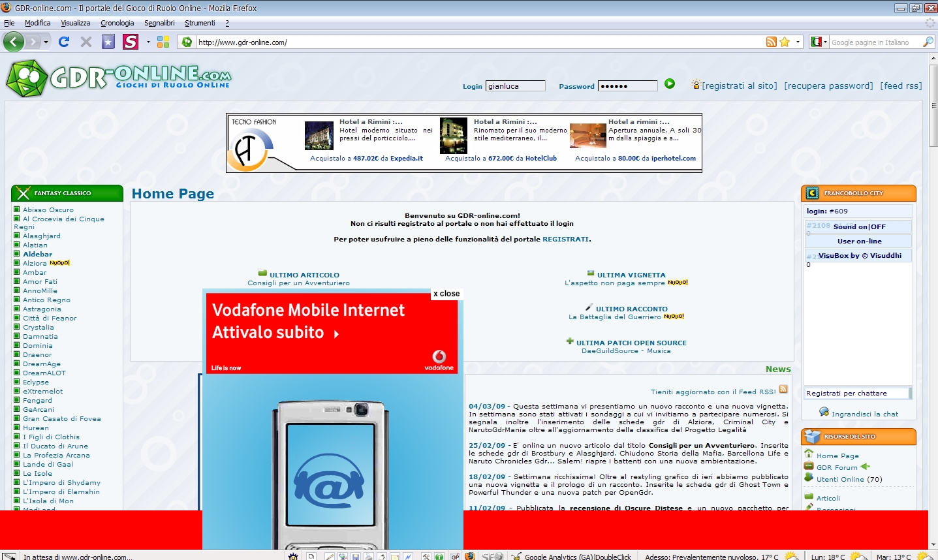Toggle chat Sound on|OFF
Image resolution: width=938 pixels, height=560 pixels.
pos(859,226)
